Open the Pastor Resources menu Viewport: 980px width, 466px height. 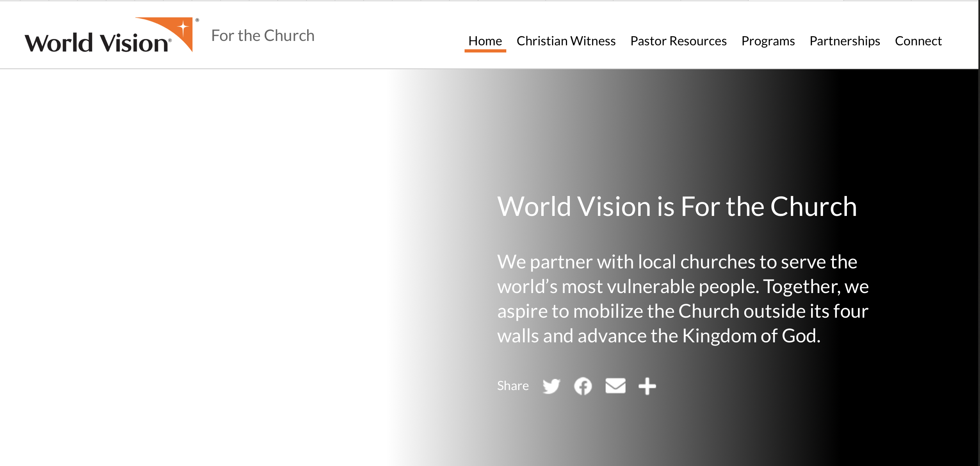tap(678, 41)
